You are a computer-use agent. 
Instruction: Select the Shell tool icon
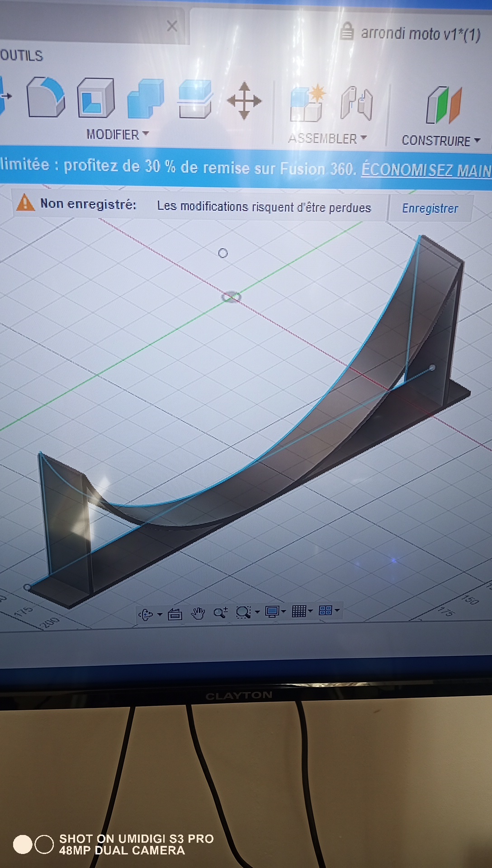[x=95, y=98]
